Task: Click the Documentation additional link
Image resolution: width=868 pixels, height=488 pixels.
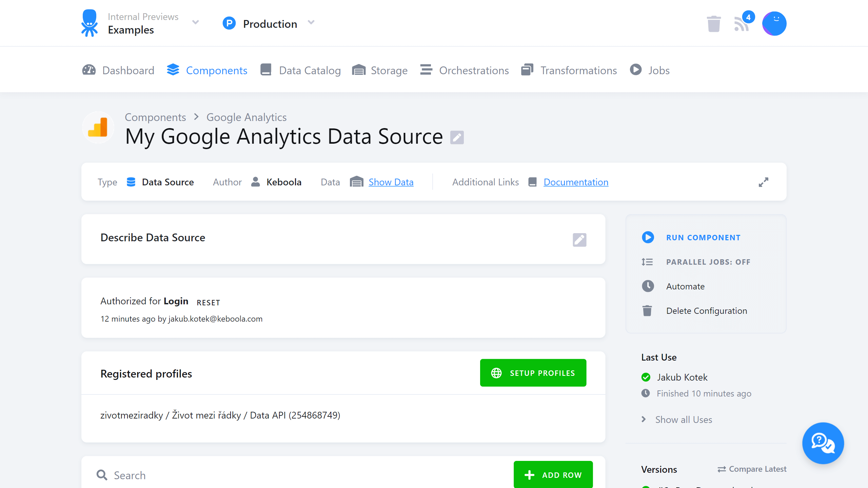Action: click(576, 182)
